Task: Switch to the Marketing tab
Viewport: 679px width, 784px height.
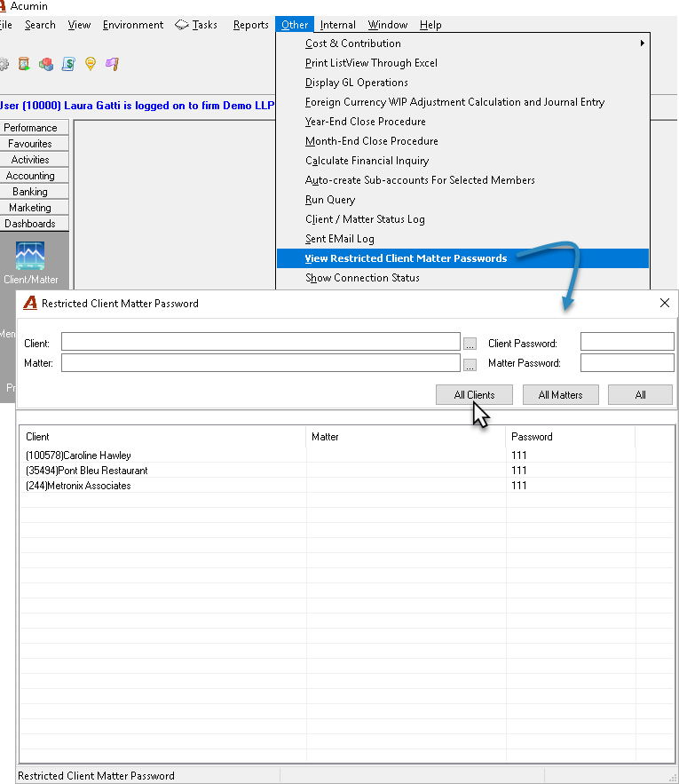Action: (x=34, y=208)
